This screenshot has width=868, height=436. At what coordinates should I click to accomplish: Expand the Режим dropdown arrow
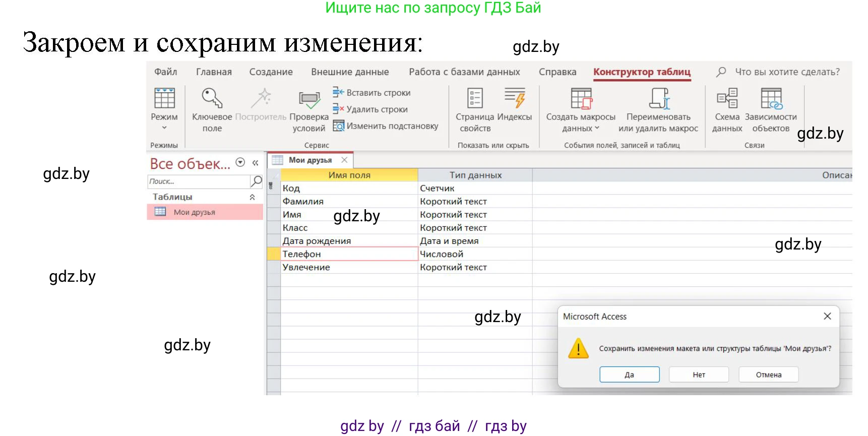coord(164,128)
